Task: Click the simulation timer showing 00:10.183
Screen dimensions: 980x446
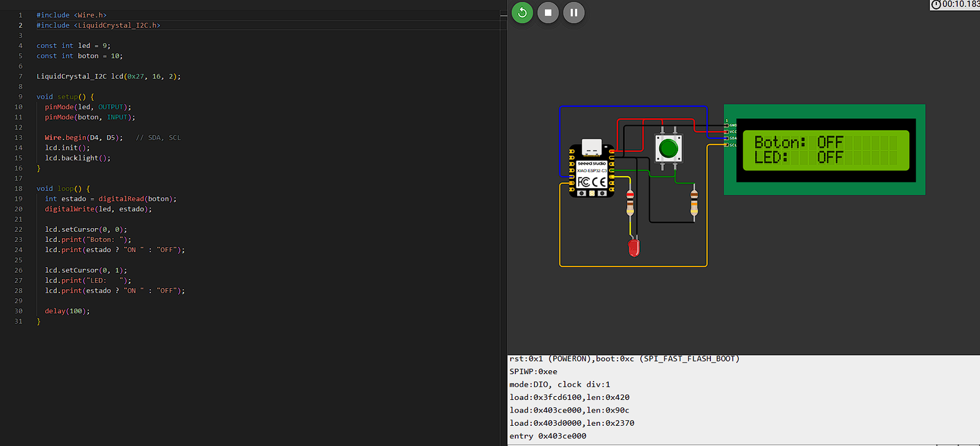Action: click(x=957, y=4)
